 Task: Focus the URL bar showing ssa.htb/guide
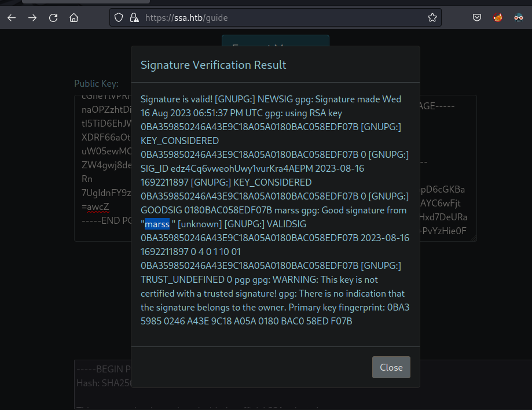click(x=278, y=18)
